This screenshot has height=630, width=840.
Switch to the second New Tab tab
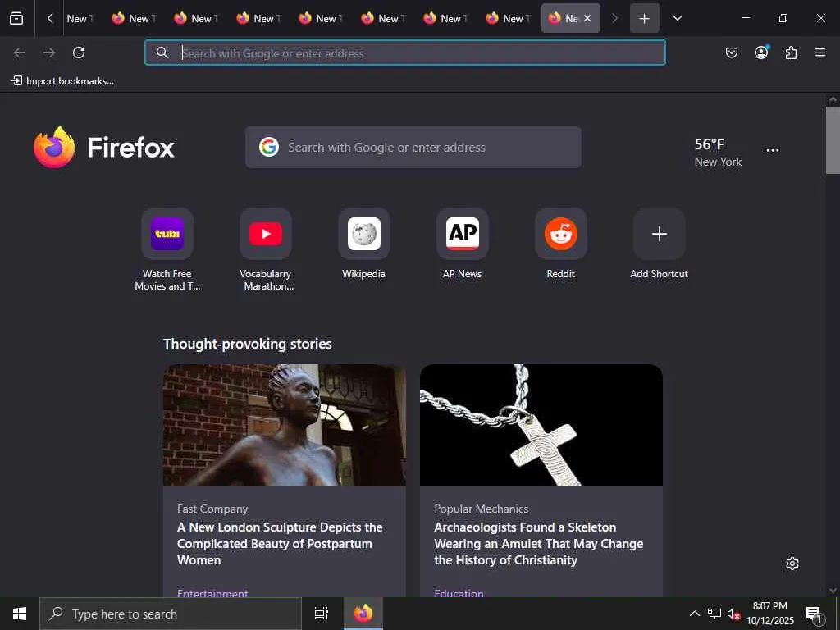pyautogui.click(x=134, y=18)
